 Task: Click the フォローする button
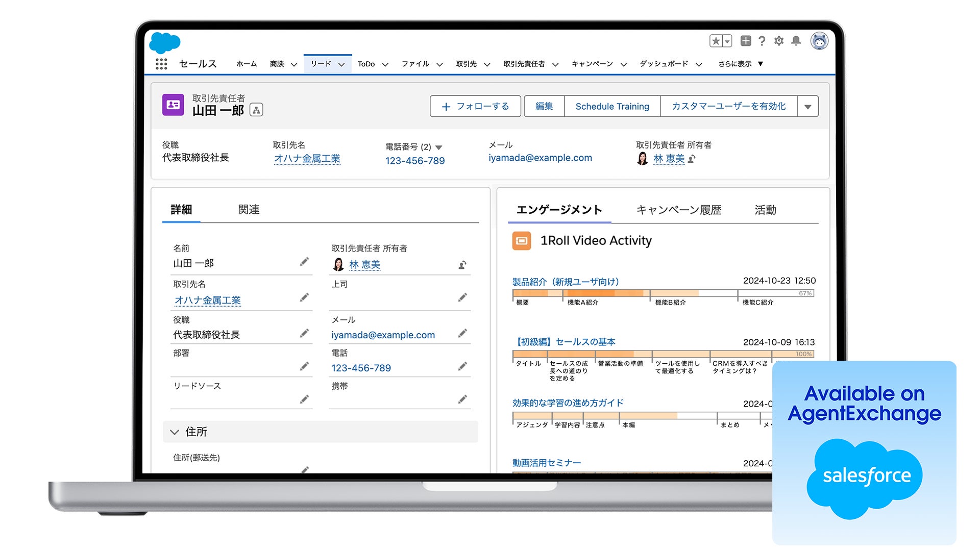click(x=475, y=107)
